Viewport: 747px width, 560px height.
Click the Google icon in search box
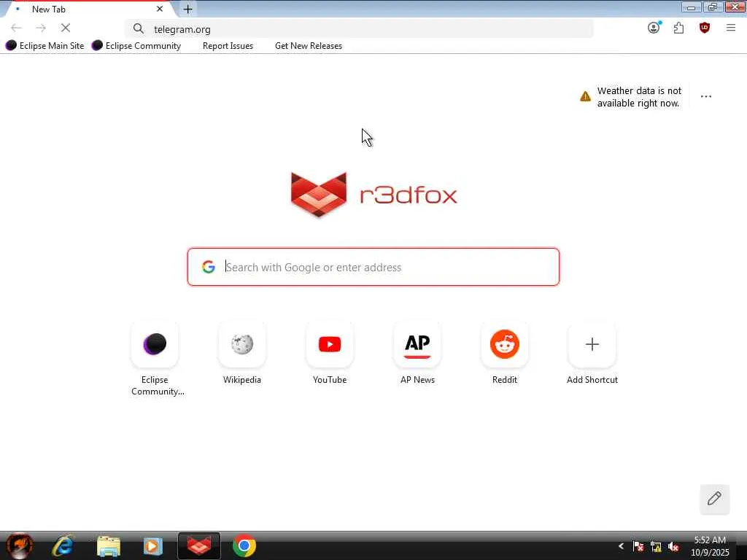[x=208, y=267]
